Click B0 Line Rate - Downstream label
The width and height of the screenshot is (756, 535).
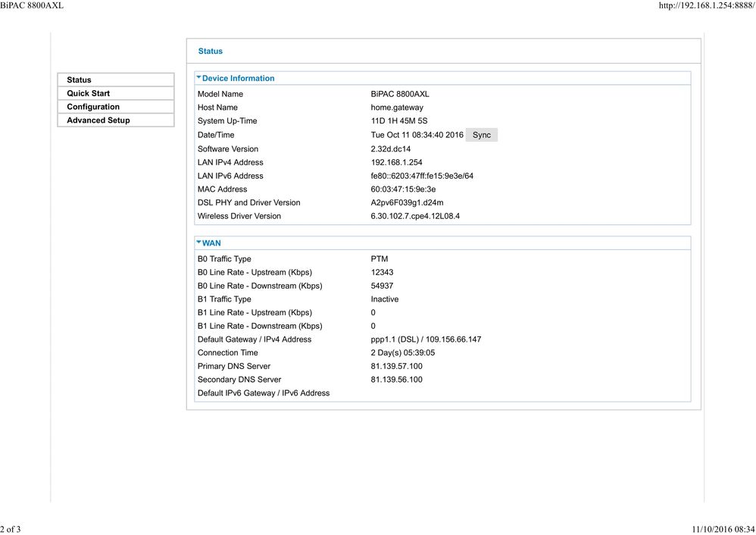(x=260, y=286)
